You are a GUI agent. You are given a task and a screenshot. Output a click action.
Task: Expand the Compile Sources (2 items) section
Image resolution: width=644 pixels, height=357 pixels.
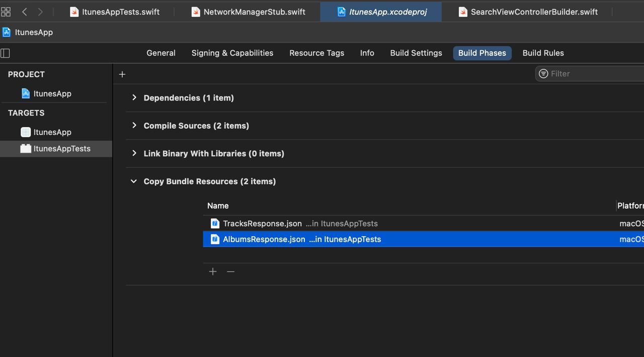click(134, 125)
